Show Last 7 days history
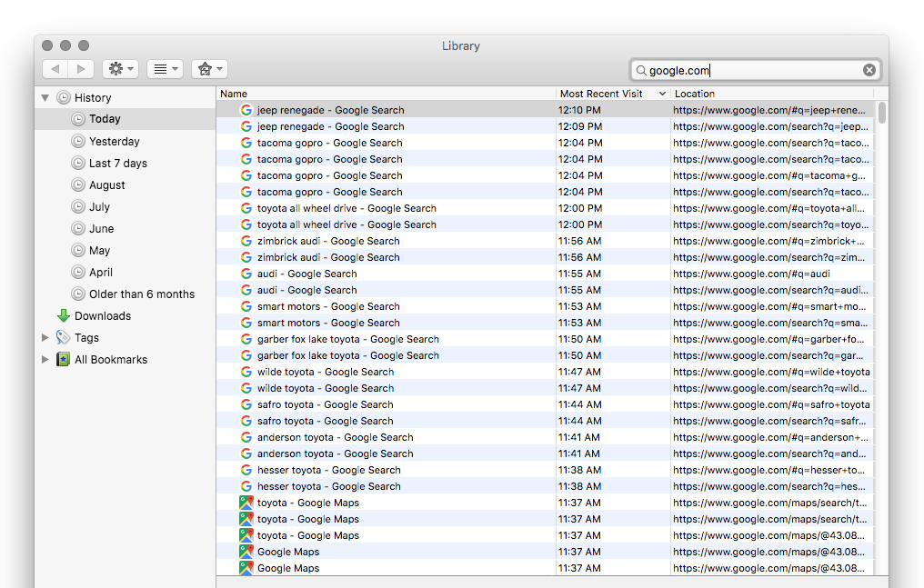Screen dimensions: 924x588 point(125,163)
